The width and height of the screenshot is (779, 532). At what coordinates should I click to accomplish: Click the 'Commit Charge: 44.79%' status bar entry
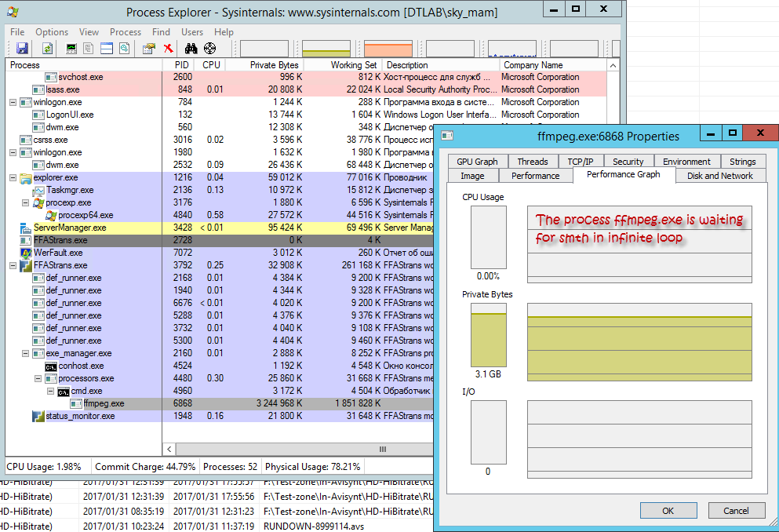pyautogui.click(x=145, y=467)
